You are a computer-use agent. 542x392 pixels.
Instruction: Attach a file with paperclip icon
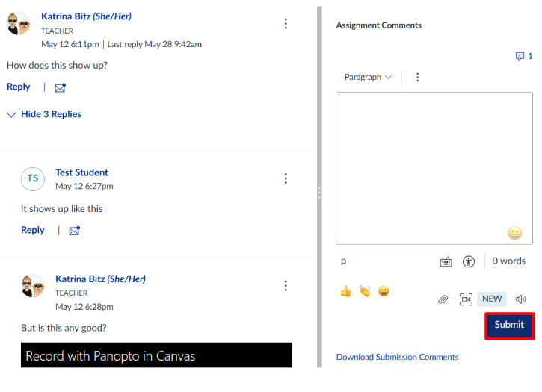pos(443,299)
